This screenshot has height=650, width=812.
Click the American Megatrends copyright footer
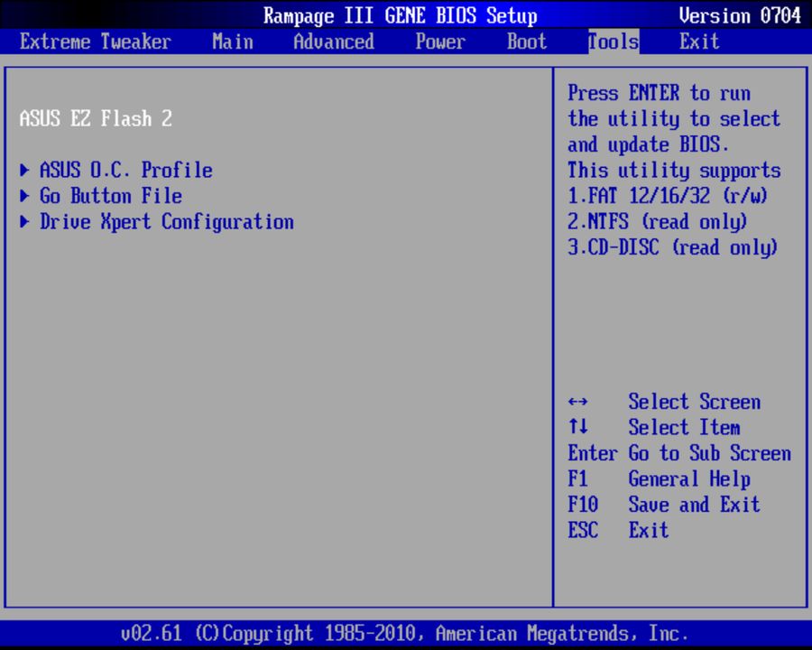coord(405,634)
